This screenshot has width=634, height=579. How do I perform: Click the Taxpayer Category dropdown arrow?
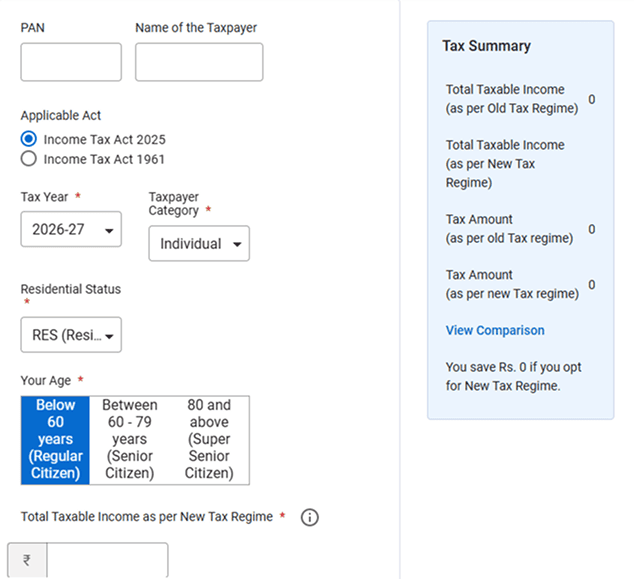pyautogui.click(x=237, y=244)
